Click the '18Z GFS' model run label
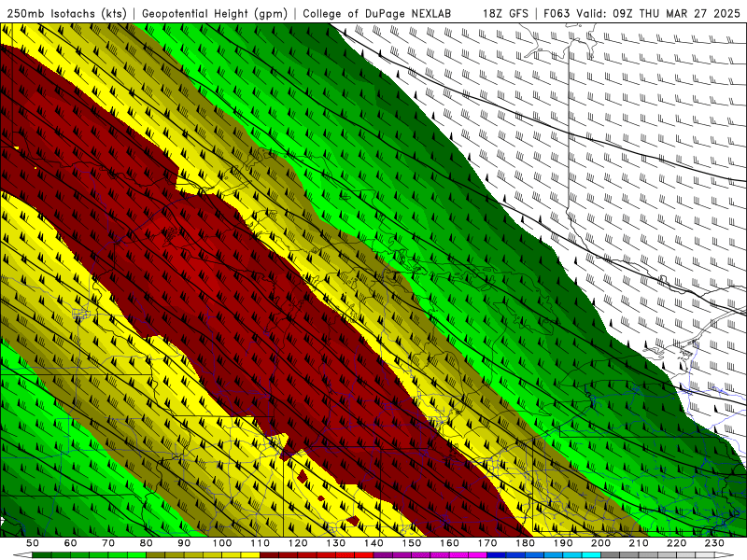The image size is (747, 560). [x=505, y=13]
